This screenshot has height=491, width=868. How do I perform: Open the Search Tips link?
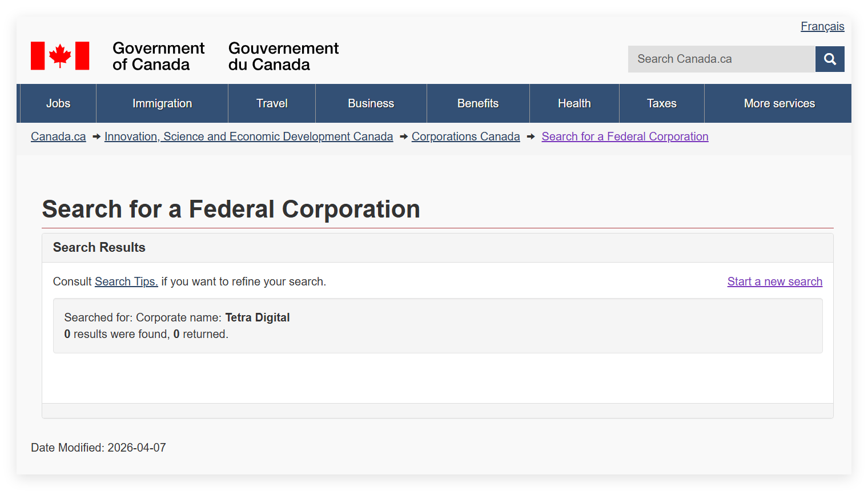(x=126, y=281)
